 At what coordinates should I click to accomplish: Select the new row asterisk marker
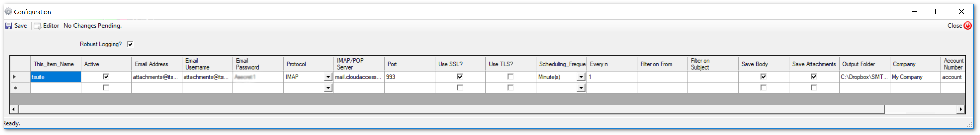pyautogui.click(x=15, y=88)
